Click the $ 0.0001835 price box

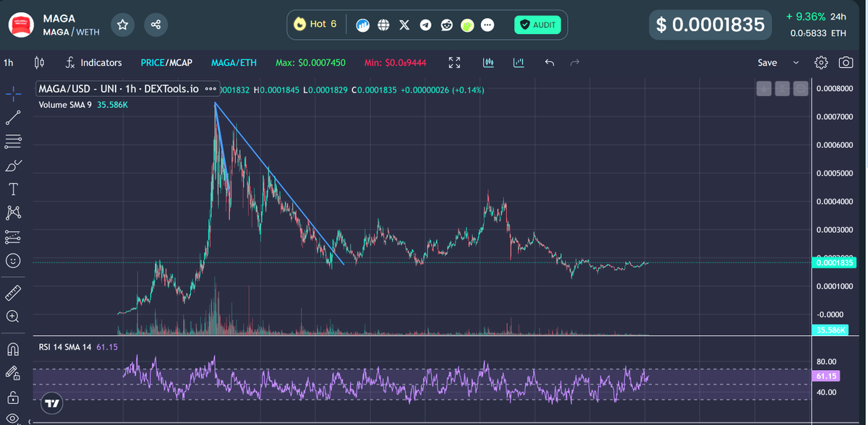[x=710, y=25]
